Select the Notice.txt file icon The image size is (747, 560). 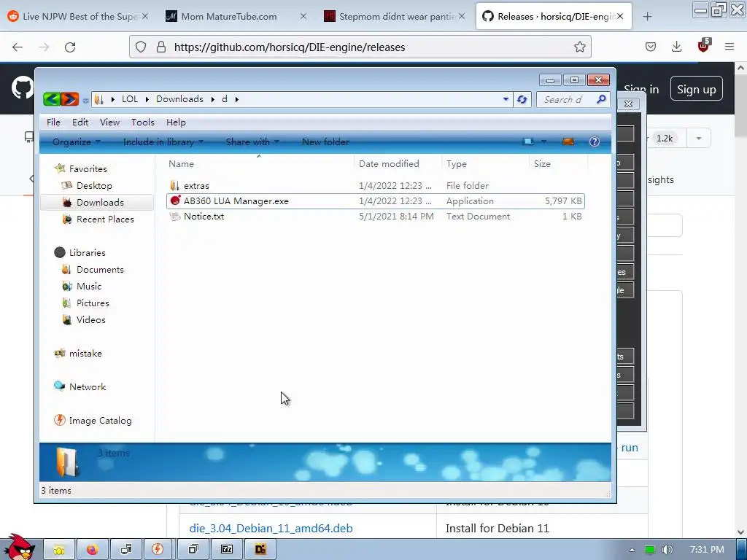[175, 216]
